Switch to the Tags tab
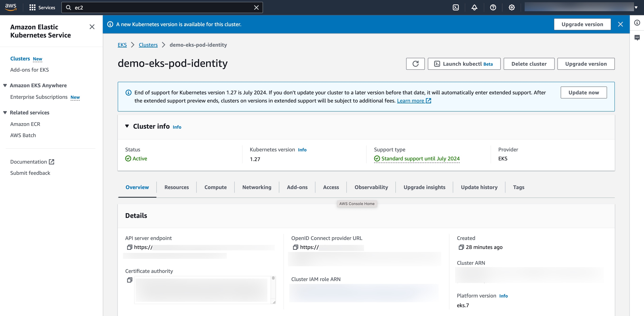The image size is (644, 316). click(x=518, y=187)
